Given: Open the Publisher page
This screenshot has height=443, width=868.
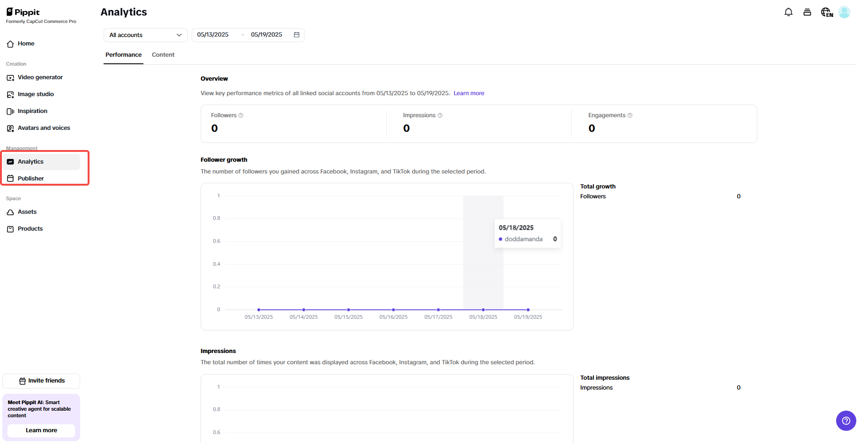Looking at the screenshot, I should [x=30, y=178].
